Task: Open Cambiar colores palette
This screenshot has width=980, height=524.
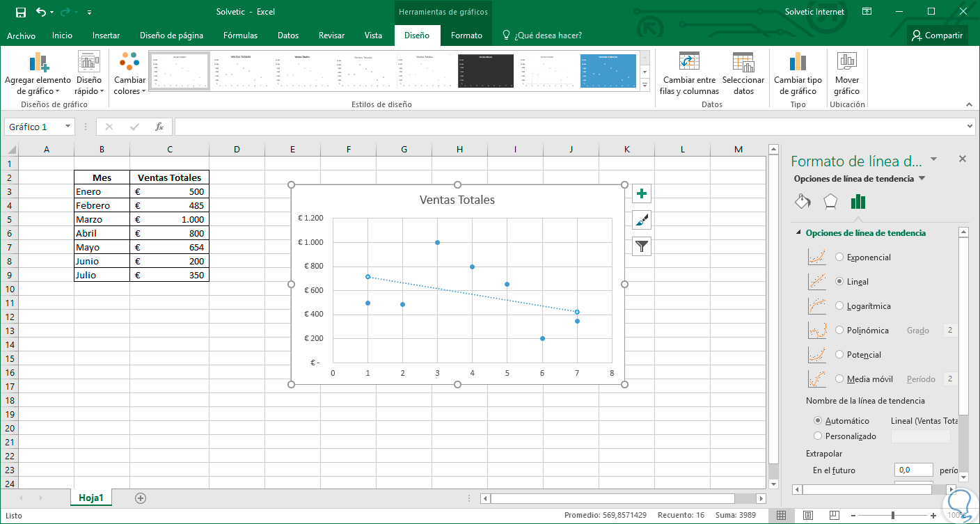Action: pyautogui.click(x=129, y=74)
